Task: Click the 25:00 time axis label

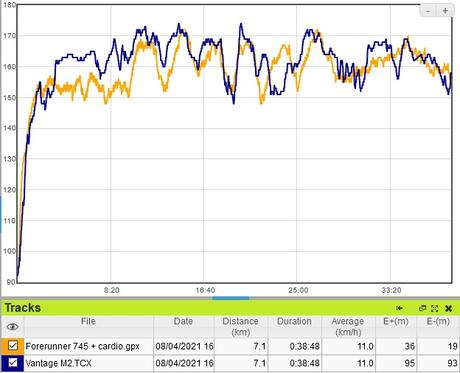Action: click(x=298, y=290)
